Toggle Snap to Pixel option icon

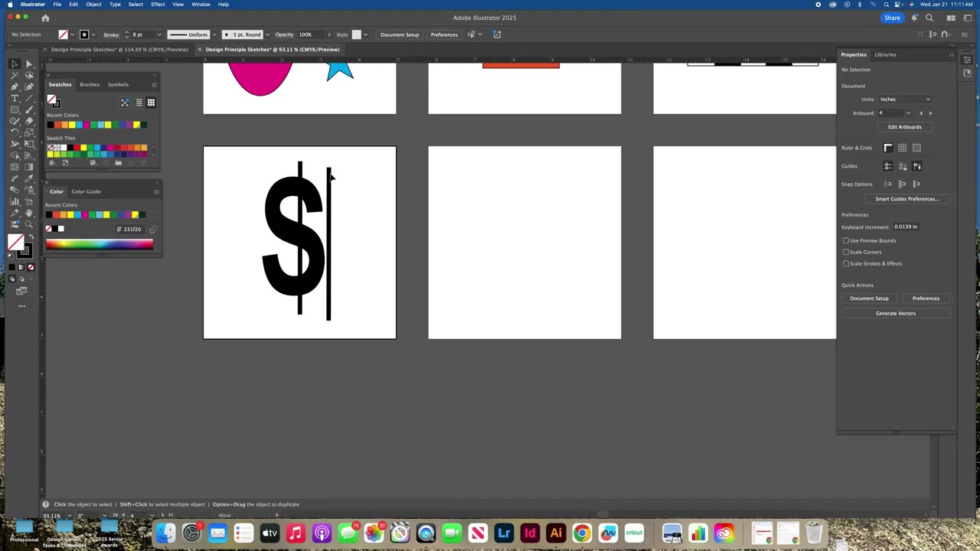916,184
